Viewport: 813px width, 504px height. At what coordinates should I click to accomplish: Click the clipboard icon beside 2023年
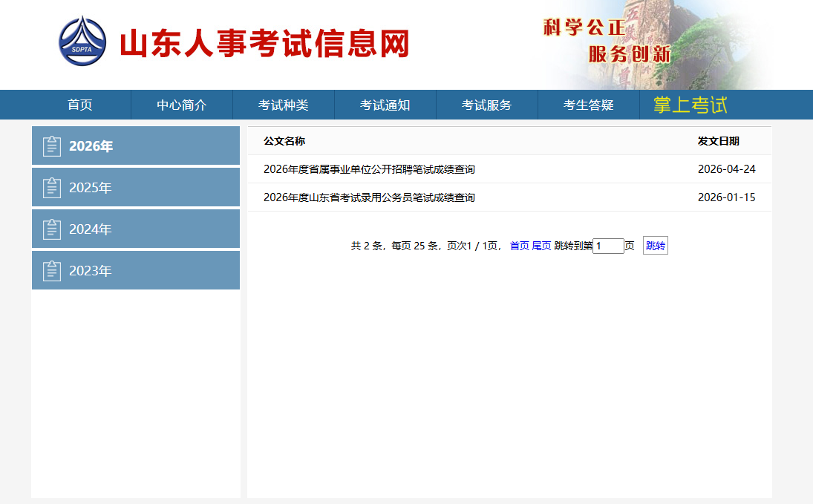point(52,271)
